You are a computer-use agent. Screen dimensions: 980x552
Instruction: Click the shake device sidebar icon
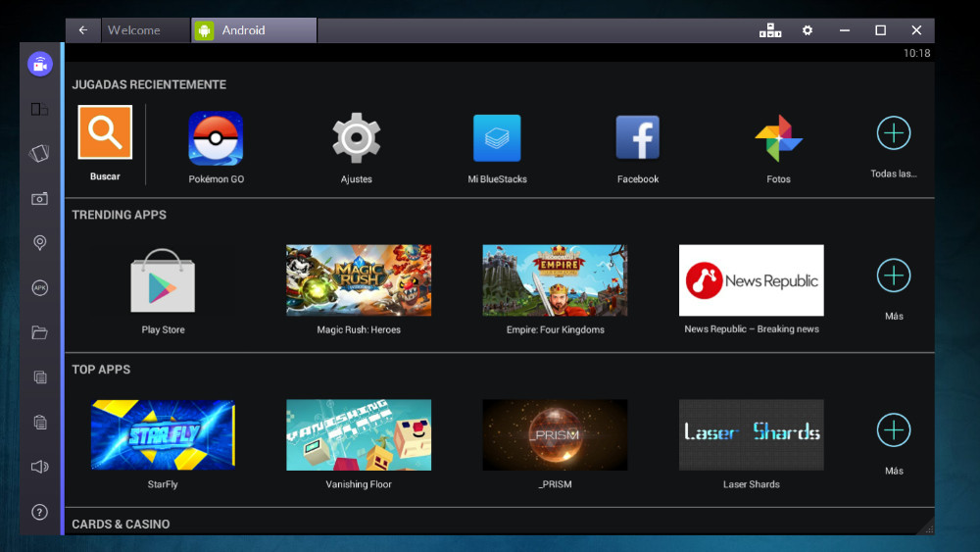pos(39,153)
